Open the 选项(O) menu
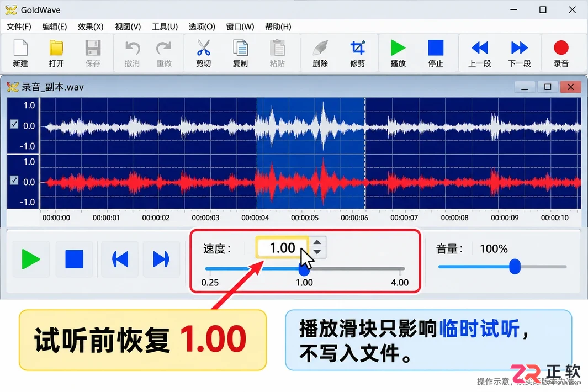Image resolution: width=588 pixels, height=392 pixels. click(x=202, y=27)
